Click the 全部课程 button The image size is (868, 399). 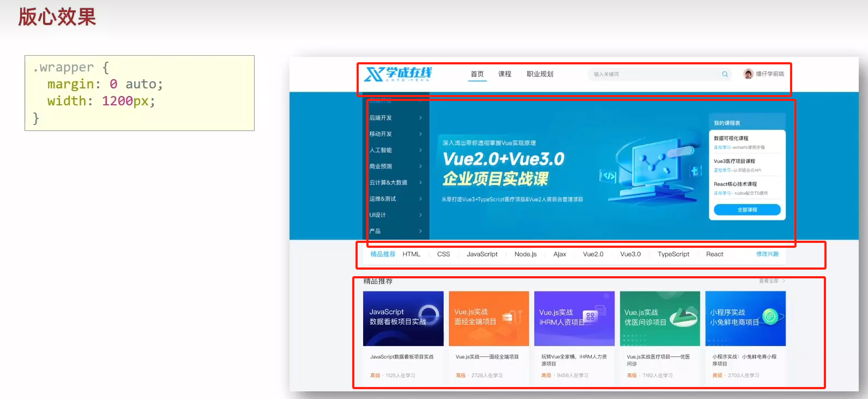point(747,210)
